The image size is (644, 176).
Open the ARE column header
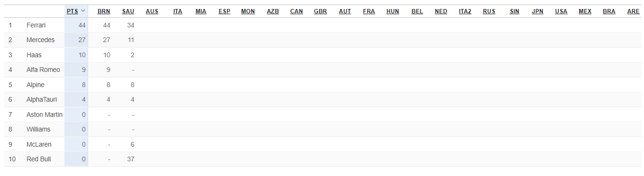coord(633,11)
